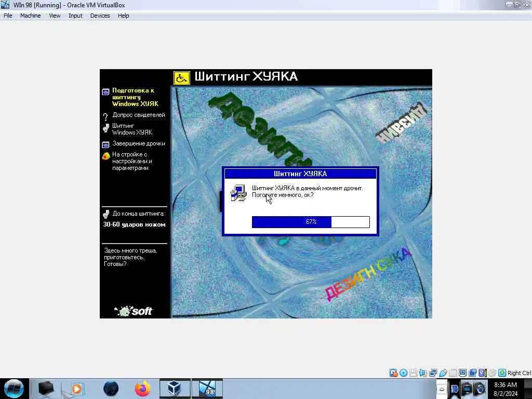The height and width of the screenshot is (399, 532).
Task: Click the Right Ctrl host key label
Action: [520, 373]
